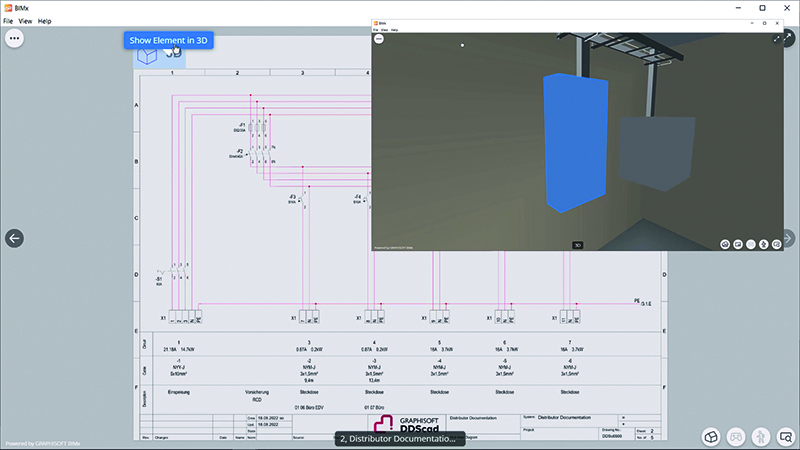Open the View menu
The height and width of the screenshot is (450, 800).
tap(26, 21)
